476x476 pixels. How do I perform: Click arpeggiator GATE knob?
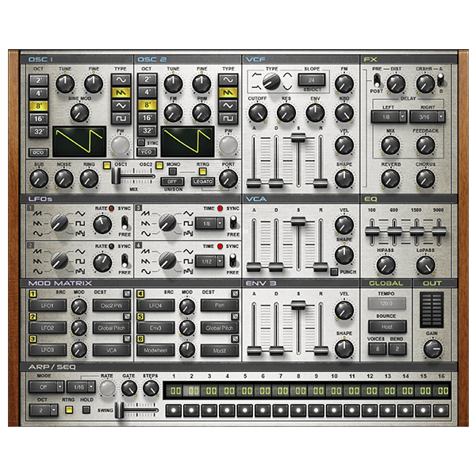point(129,388)
